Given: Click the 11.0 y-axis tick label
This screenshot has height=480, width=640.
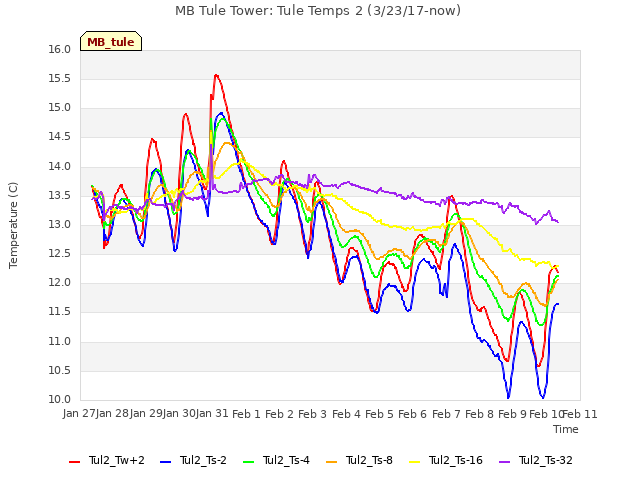Looking at the screenshot, I should click(60, 341).
